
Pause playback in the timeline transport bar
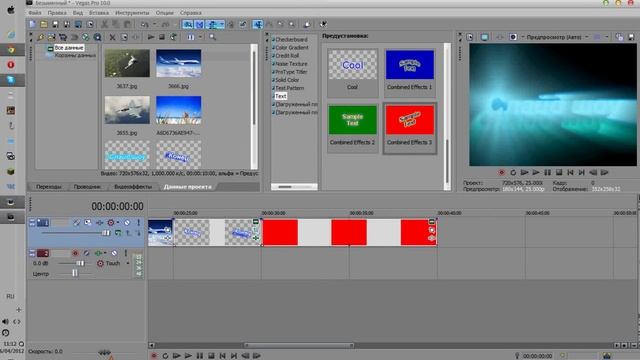point(200,356)
